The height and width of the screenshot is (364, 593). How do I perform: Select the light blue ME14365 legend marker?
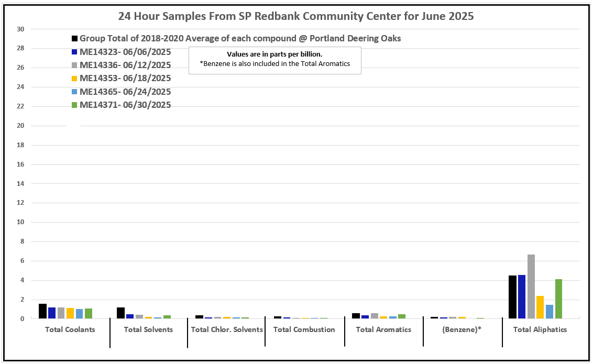[x=75, y=92]
